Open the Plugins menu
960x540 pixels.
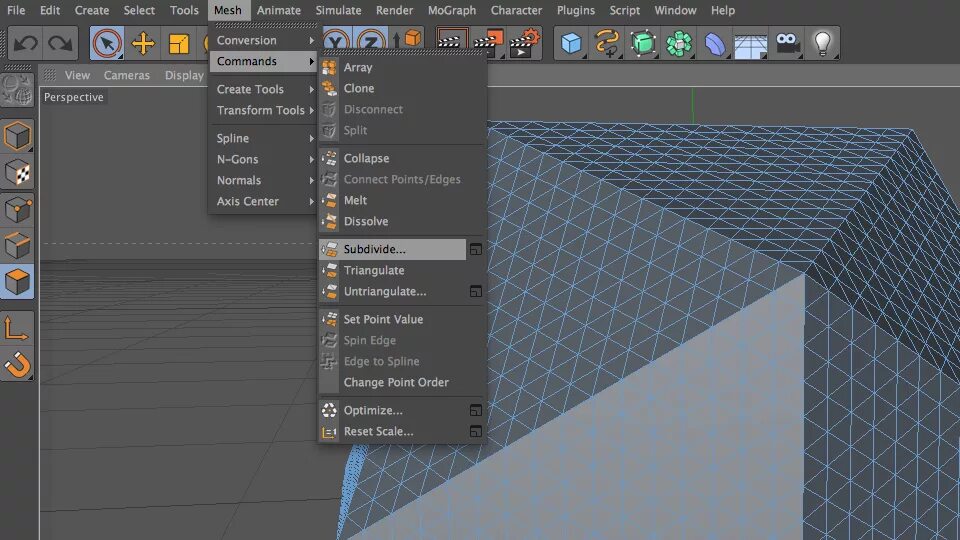point(576,10)
